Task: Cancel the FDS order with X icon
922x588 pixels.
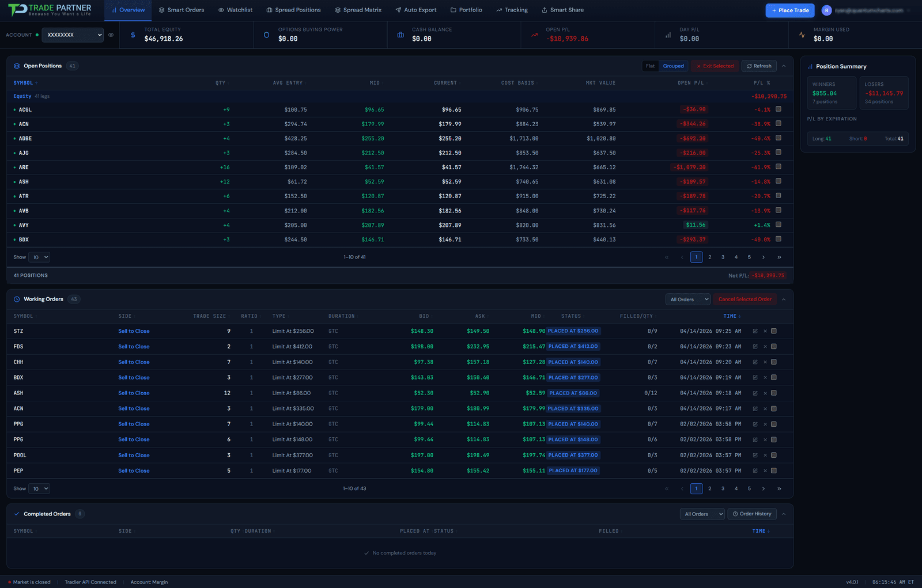Action: [x=765, y=347]
